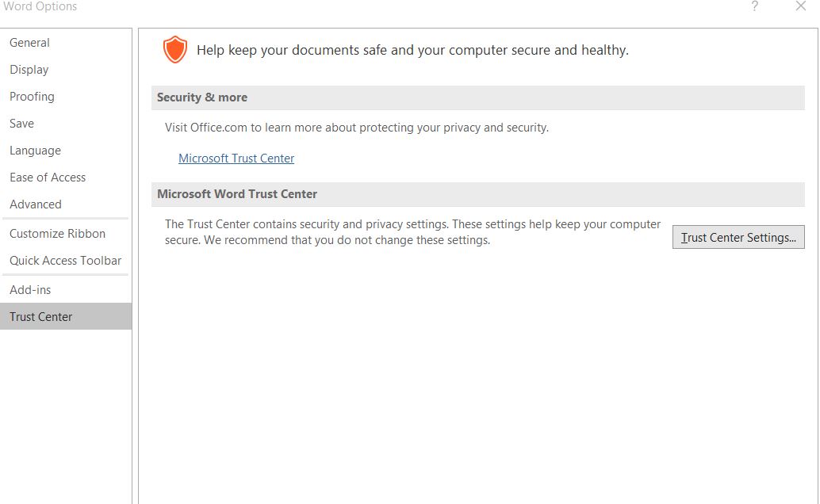The width and height of the screenshot is (820, 504).
Task: Click the Visit Office.com privacy text
Action: 357,128
